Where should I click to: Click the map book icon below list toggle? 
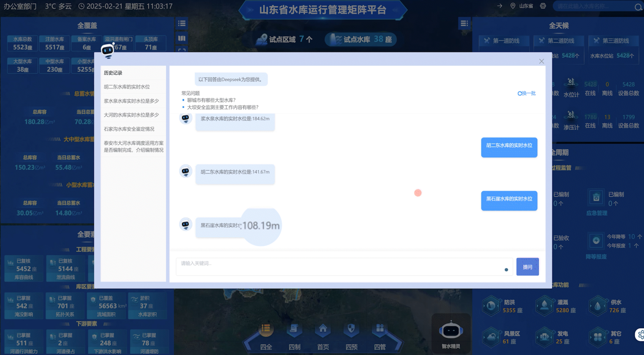182,38
